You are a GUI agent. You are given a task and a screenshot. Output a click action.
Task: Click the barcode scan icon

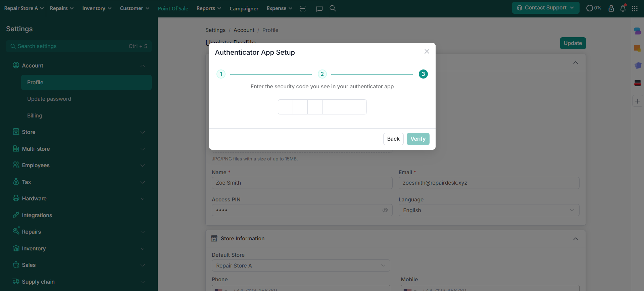[303, 8]
